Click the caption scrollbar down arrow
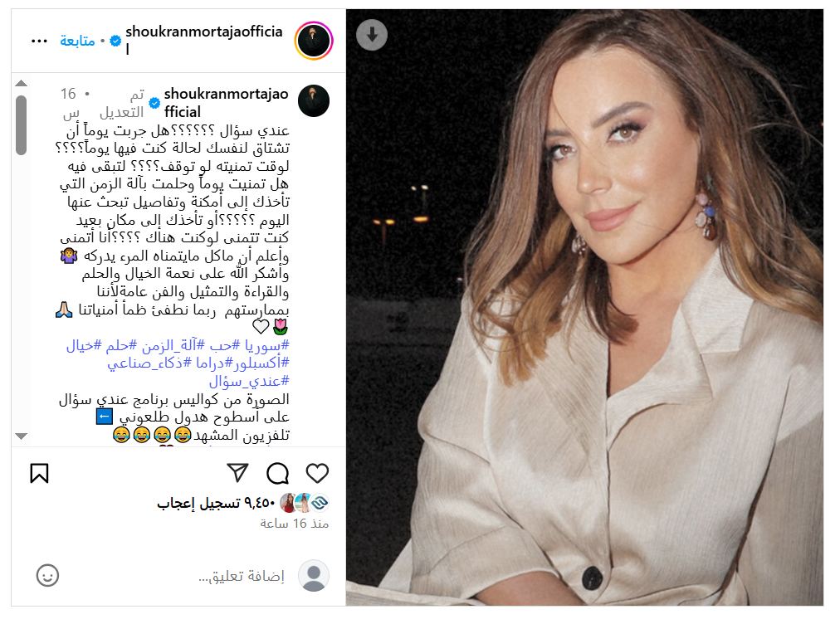Viewport: 840px width, 624px height. coord(22,436)
